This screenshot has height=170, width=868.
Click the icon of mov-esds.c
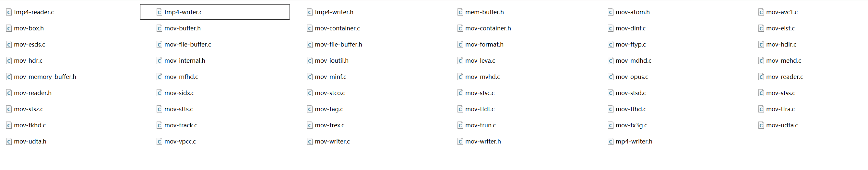9,44
